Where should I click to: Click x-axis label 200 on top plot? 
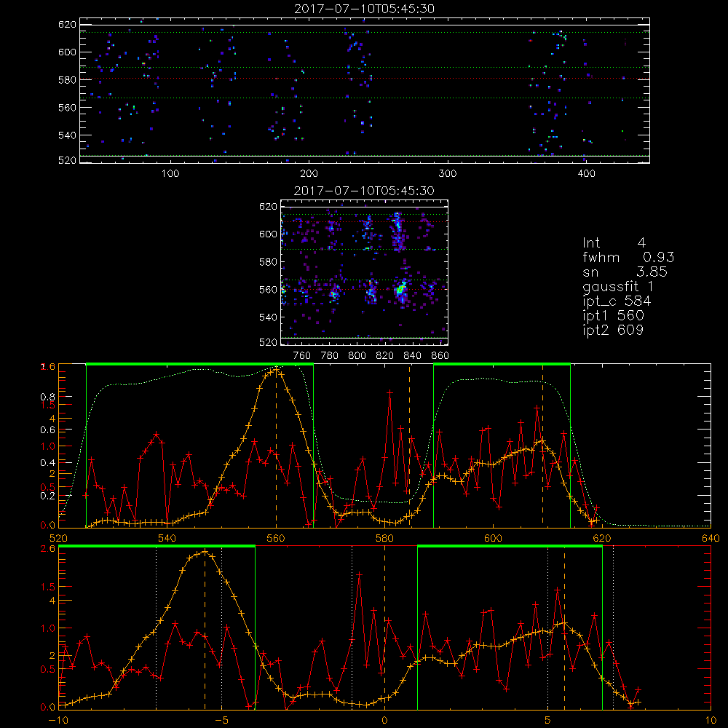click(309, 174)
